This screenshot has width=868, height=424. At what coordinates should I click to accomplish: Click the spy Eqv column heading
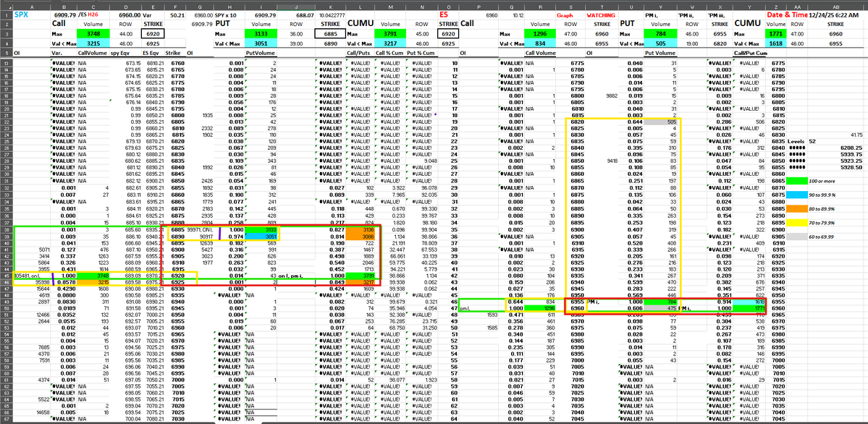click(126, 53)
